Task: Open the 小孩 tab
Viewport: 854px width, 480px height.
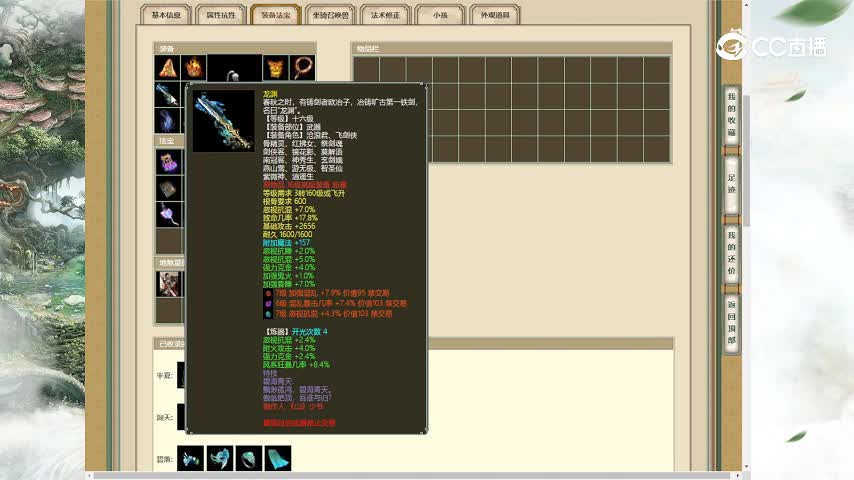Action: (440, 15)
